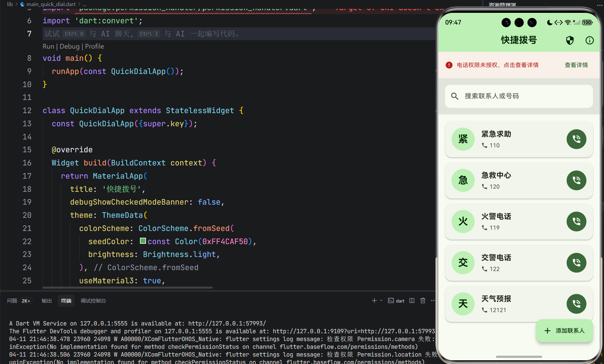
Task: Open the 天气预报 contact card
Action: tap(519, 304)
